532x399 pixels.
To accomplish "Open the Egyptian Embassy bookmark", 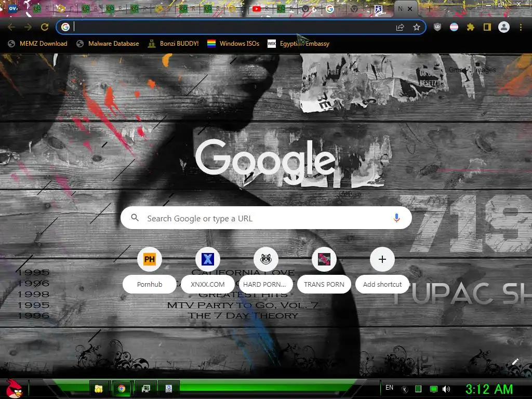I will coord(299,44).
